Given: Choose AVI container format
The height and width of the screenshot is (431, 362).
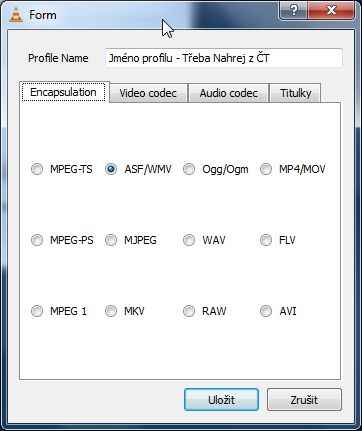Looking at the screenshot, I should point(266,311).
